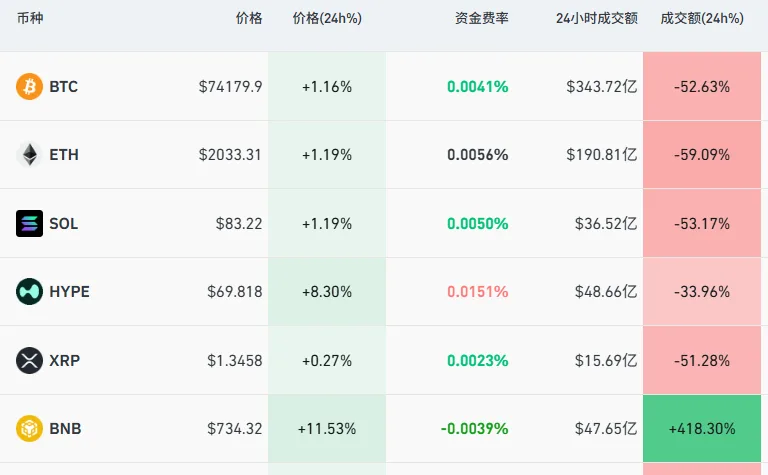Click the -53.17% volume change cell

point(702,223)
